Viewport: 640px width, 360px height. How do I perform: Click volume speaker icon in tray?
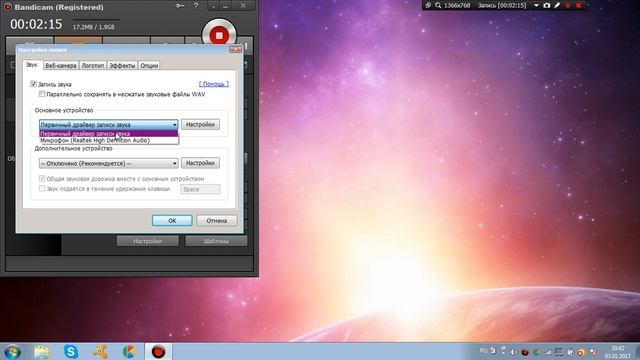(513, 352)
